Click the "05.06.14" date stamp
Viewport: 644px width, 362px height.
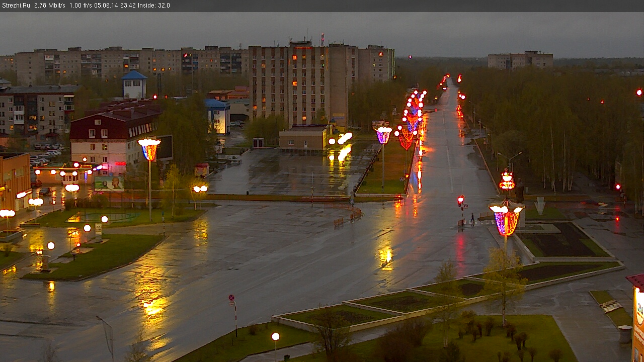pos(106,6)
